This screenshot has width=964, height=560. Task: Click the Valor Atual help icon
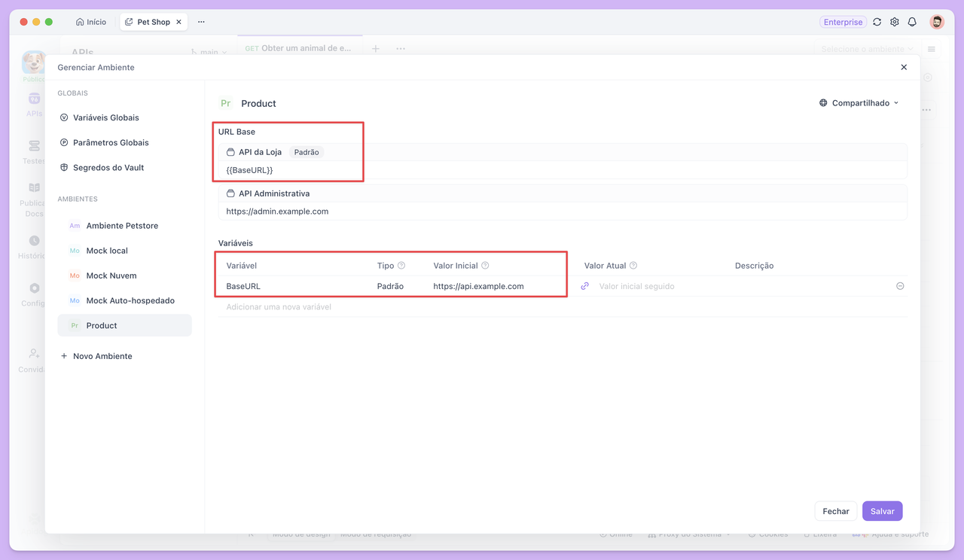tap(633, 266)
